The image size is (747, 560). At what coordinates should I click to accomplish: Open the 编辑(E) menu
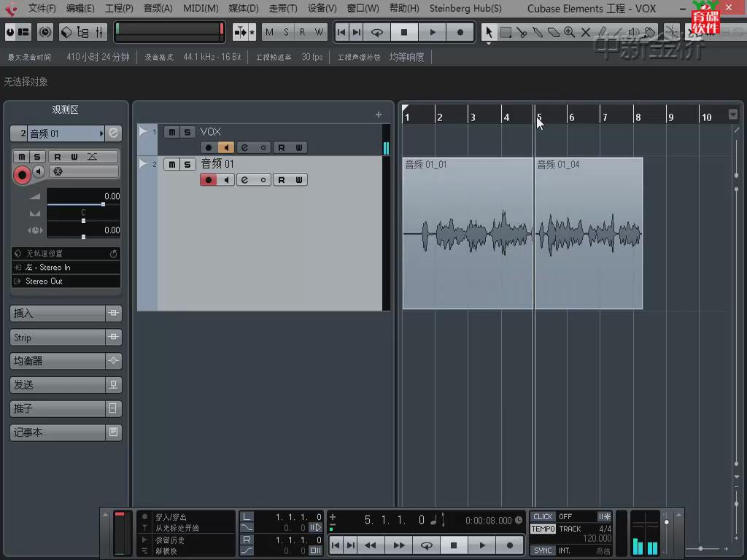coord(80,9)
